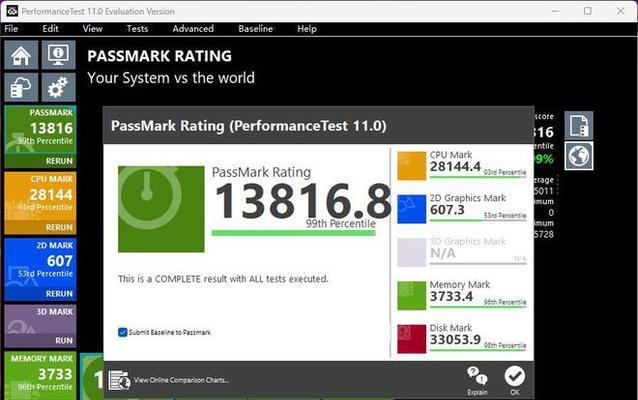
Task: Select the orange CPU Mark icon in dialog
Action: (411, 166)
